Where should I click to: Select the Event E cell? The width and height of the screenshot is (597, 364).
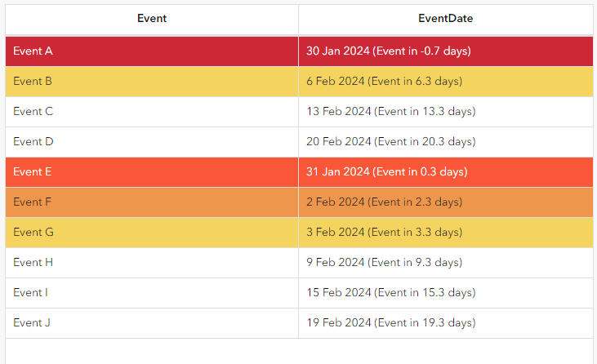pos(33,172)
